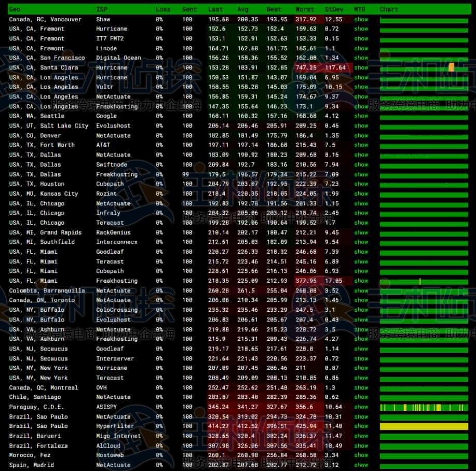Screen dimensions: 476x471
Task: Show MTR for Chile Santiago
Action: coord(361,397)
